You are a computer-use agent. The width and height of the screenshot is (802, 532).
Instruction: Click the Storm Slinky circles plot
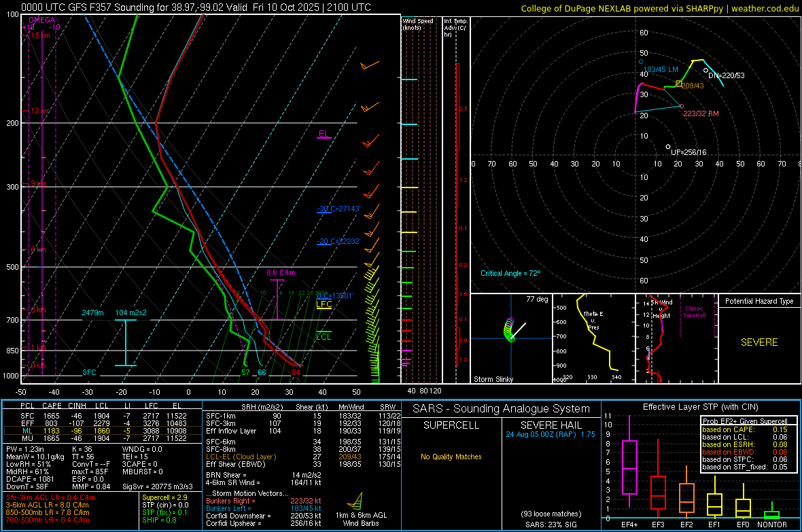[x=510, y=330]
